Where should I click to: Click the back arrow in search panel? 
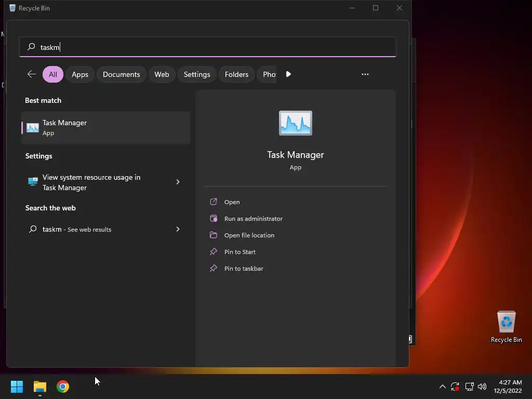pyautogui.click(x=32, y=74)
